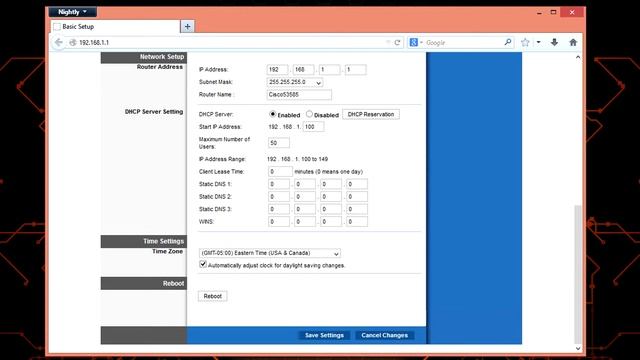Minimize the Nightly browser window
The height and width of the screenshot is (360, 640).
539,13
